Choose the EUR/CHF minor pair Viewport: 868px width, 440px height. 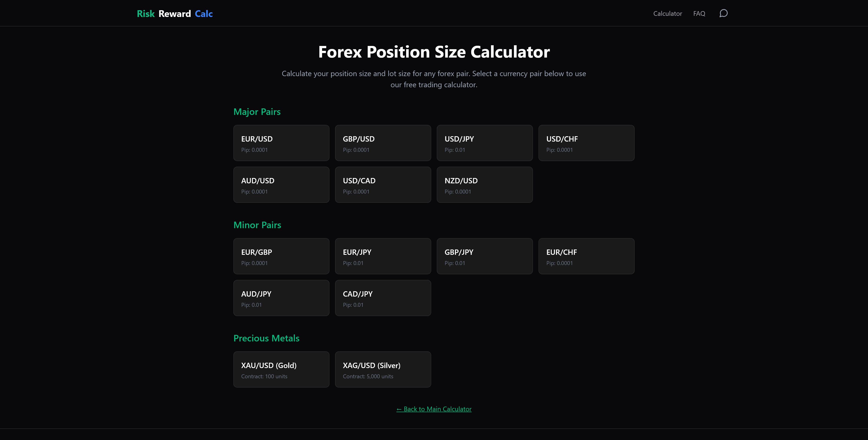click(586, 256)
